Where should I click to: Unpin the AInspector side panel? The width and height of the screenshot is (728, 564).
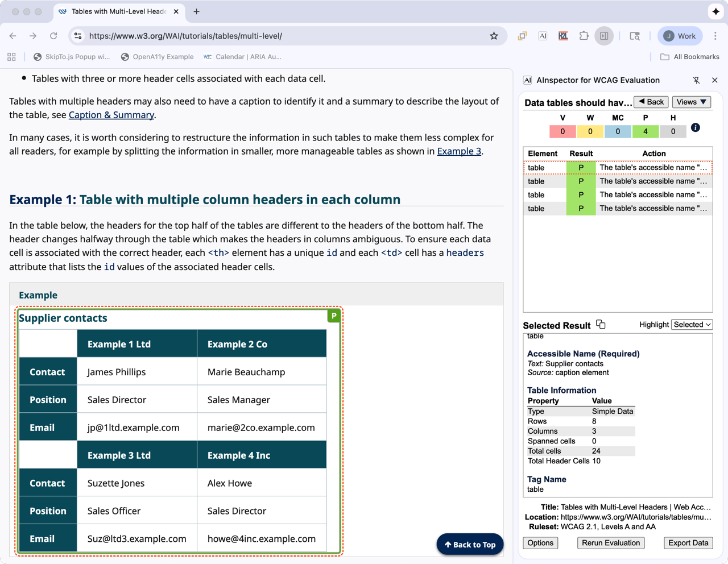pyautogui.click(x=696, y=80)
